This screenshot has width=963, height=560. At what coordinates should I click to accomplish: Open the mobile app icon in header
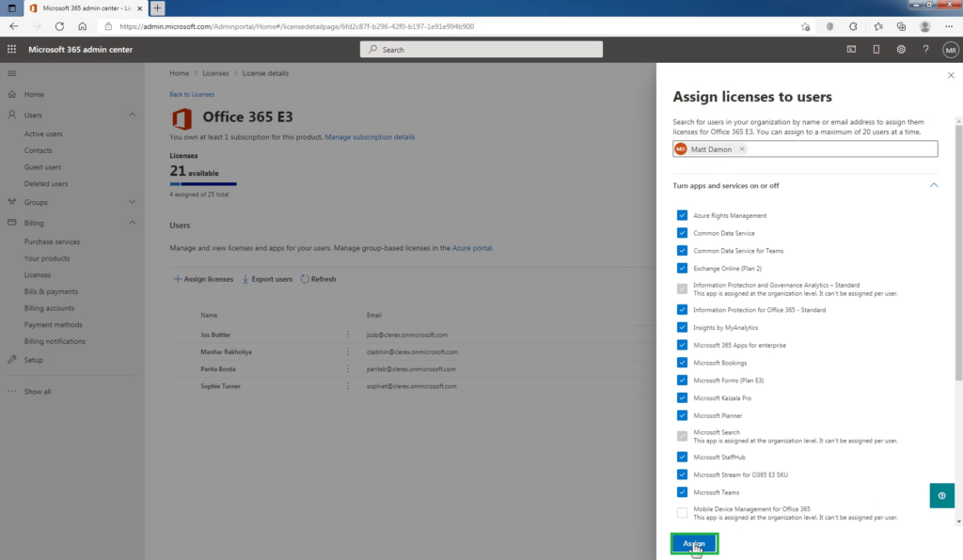click(x=876, y=49)
